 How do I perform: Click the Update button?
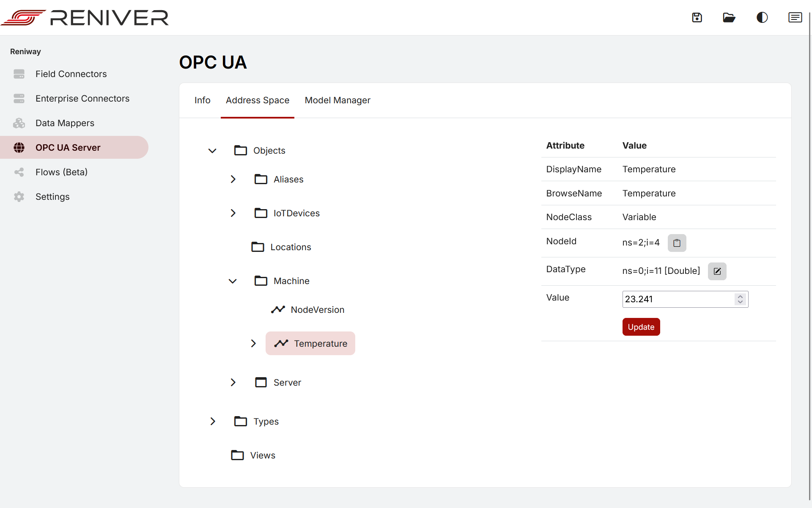641,327
